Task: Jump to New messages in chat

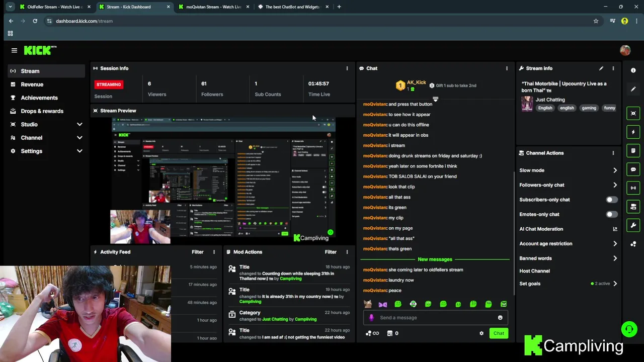Action: 435,259
